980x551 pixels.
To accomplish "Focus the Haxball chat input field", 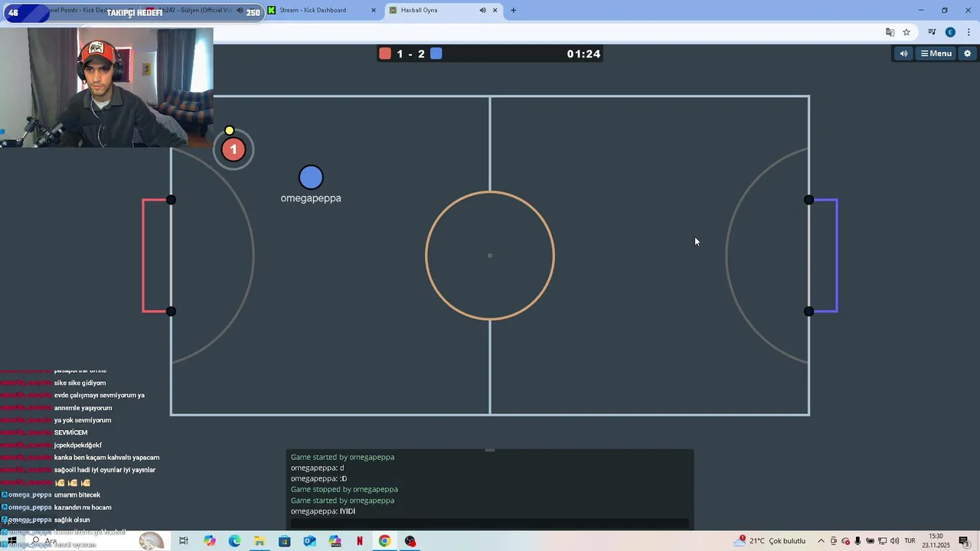I will tap(490, 523).
